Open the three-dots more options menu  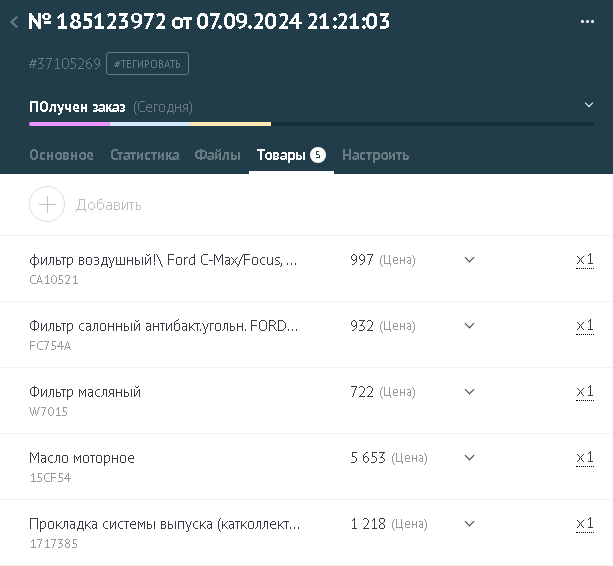click(587, 21)
